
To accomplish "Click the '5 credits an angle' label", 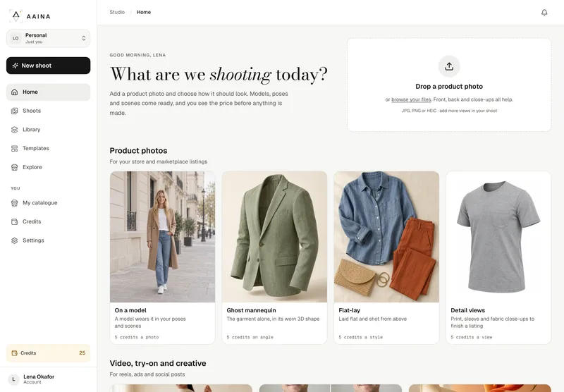I will tap(250, 337).
